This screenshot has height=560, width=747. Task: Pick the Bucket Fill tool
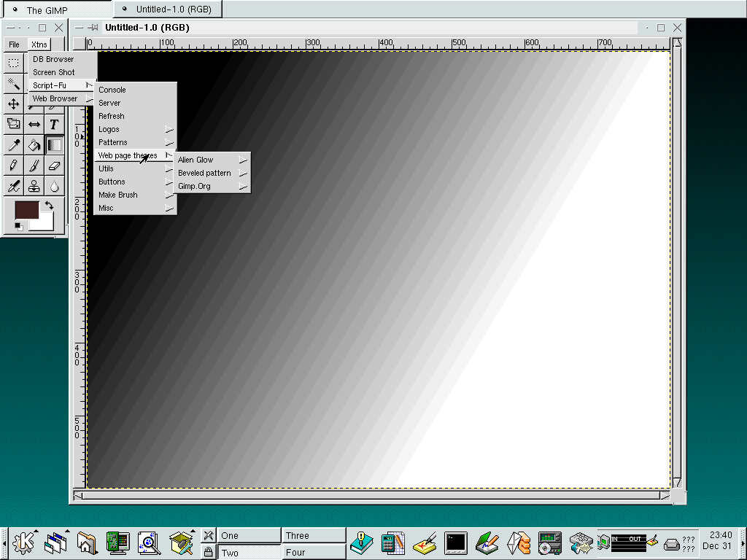click(x=34, y=145)
